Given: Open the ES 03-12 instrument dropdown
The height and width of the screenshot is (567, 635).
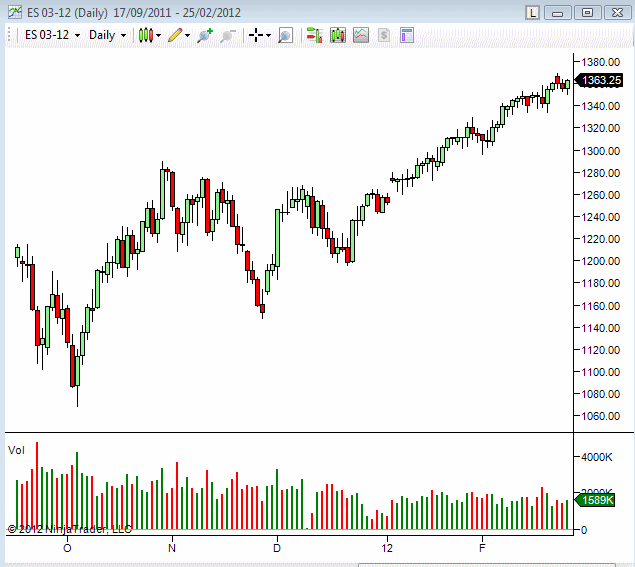Looking at the screenshot, I should tap(52, 35).
